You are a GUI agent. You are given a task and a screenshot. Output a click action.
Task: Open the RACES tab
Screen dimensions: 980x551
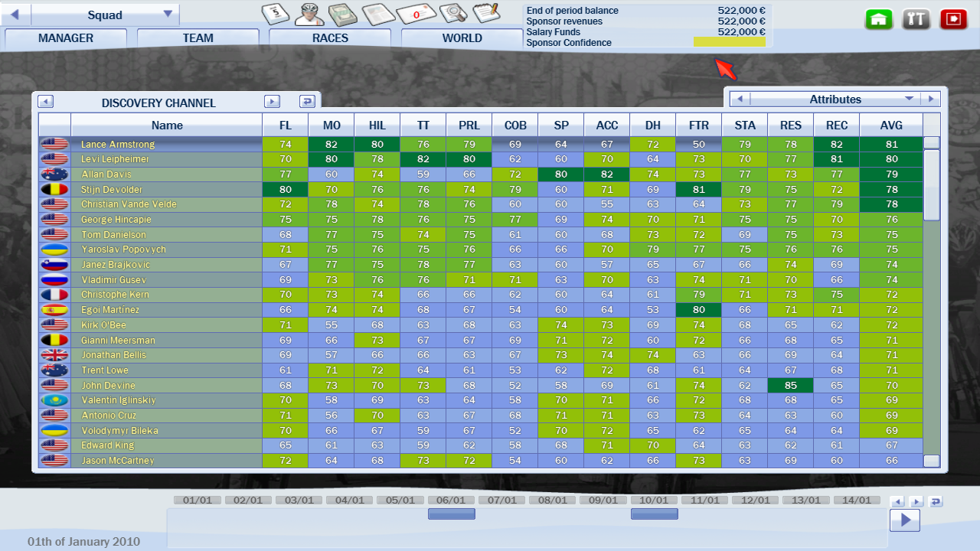(330, 38)
